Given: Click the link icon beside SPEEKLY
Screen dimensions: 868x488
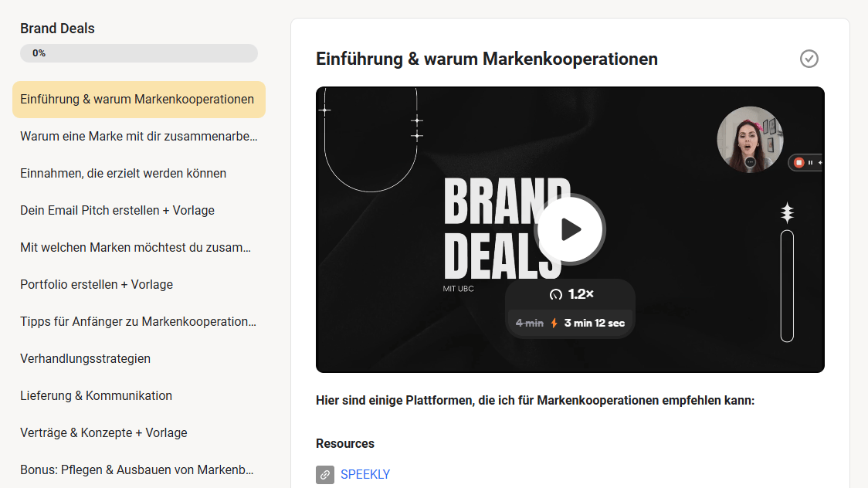Looking at the screenshot, I should (325, 474).
